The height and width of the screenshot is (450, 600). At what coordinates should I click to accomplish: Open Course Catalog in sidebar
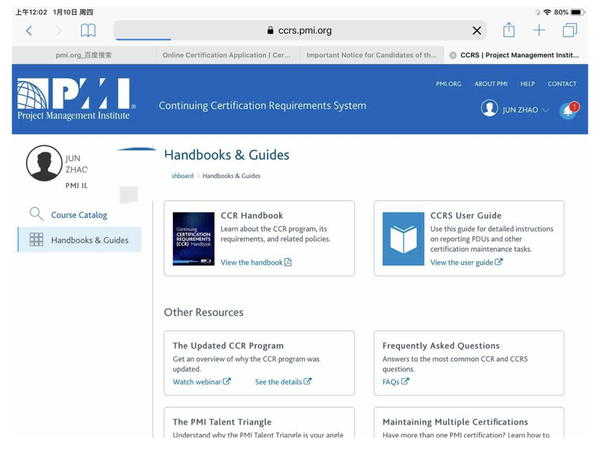[x=79, y=215]
